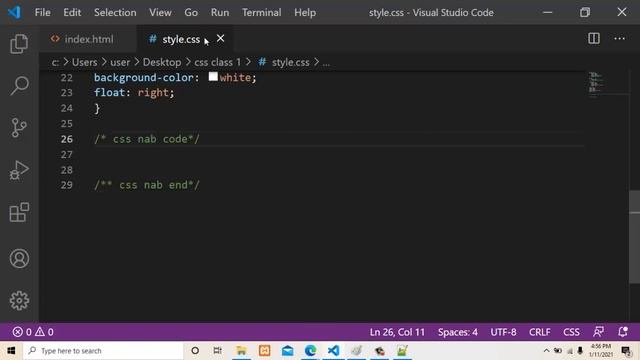This screenshot has width=640, height=360.
Task: Split the editor to the right
Action: [x=594, y=39]
